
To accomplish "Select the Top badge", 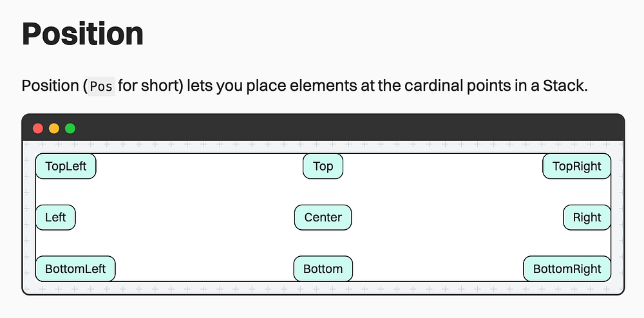I will click(323, 166).
